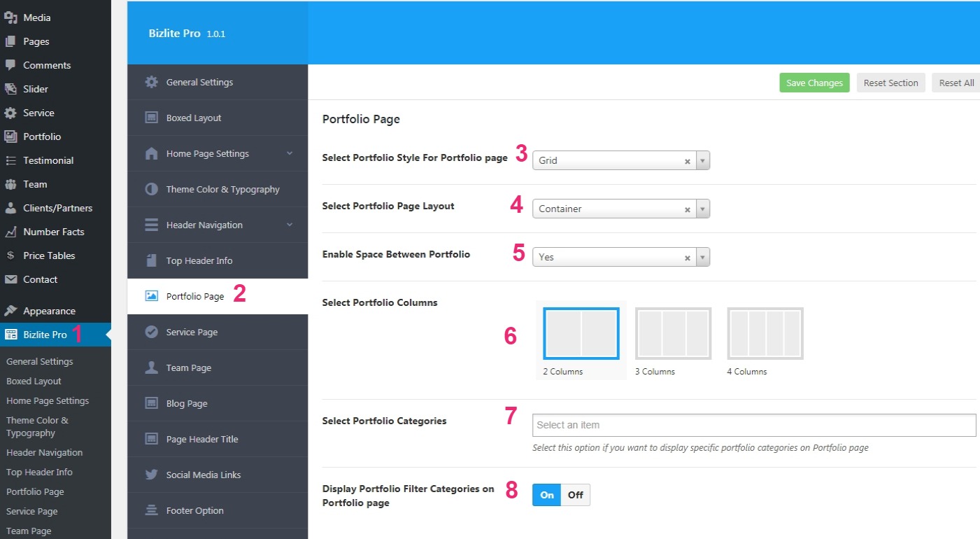Select the 2 Columns layout option
980x539 pixels.
(x=581, y=333)
